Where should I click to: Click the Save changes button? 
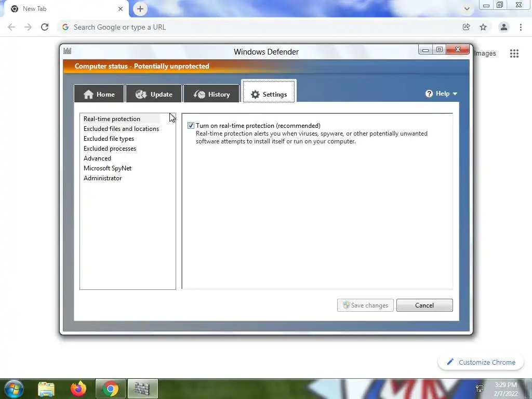[x=365, y=305]
